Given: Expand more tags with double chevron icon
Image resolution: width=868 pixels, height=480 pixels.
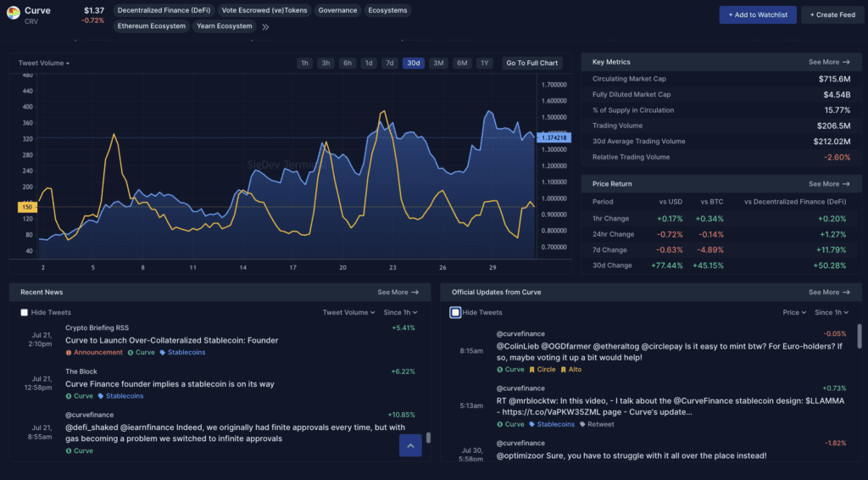Looking at the screenshot, I should (x=265, y=26).
